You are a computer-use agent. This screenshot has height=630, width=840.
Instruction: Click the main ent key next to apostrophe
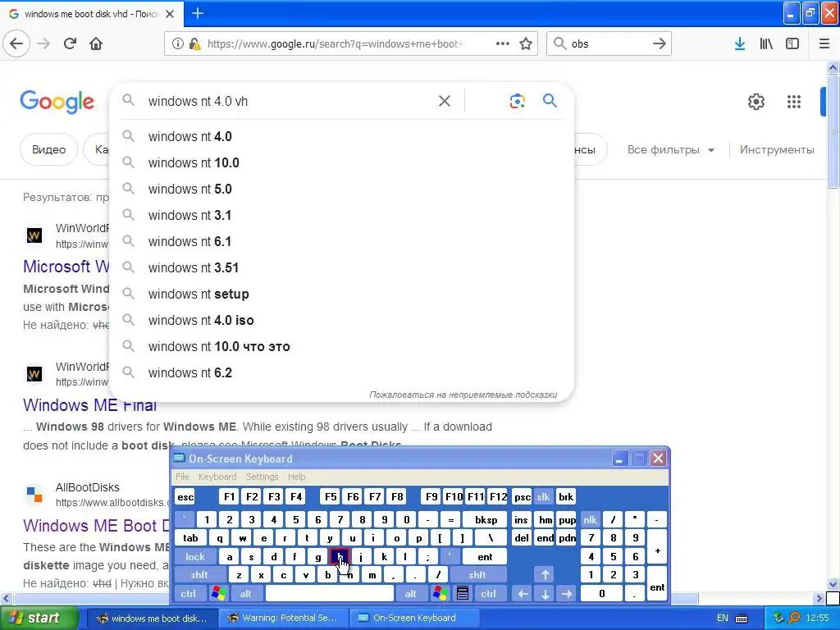(x=485, y=557)
